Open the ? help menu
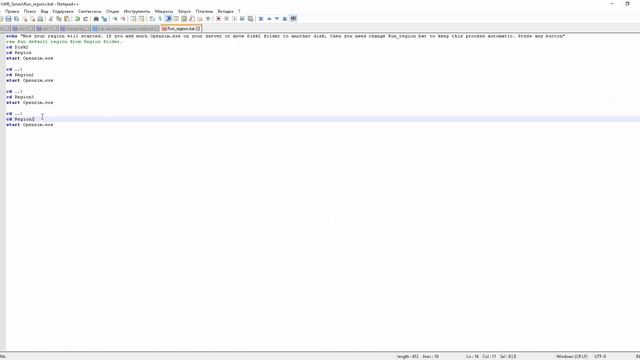 tap(239, 11)
